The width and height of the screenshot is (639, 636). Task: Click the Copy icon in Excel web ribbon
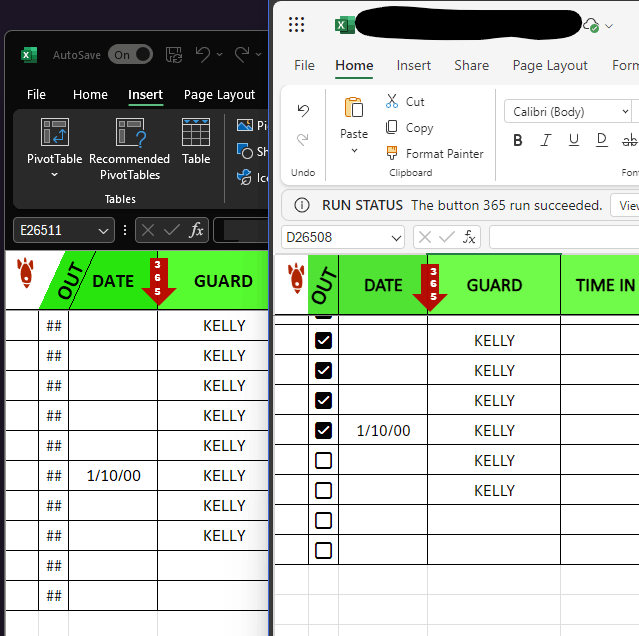tap(392, 127)
